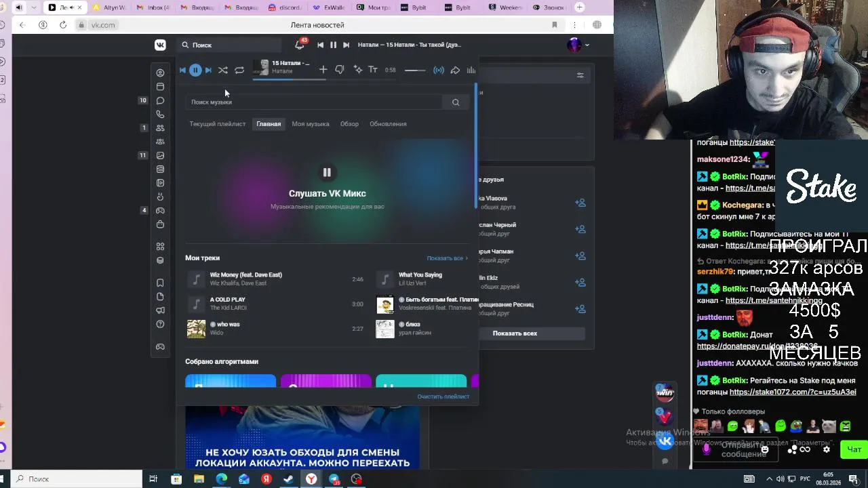Screen dimensions: 868x488
Task: Click the VK logo in the header
Action: [160, 45]
